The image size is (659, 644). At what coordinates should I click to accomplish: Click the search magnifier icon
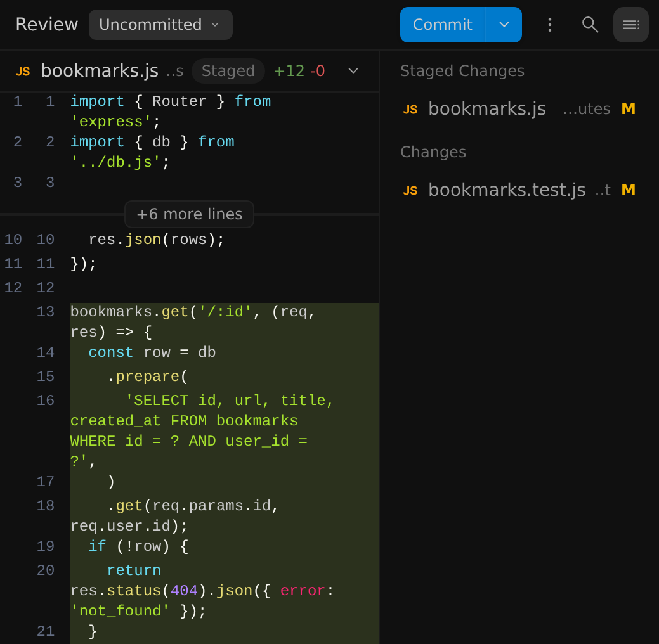tap(590, 25)
